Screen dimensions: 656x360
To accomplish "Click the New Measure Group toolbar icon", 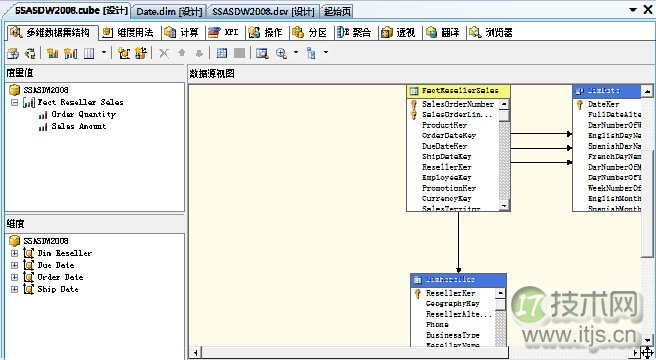I will 70,53.
